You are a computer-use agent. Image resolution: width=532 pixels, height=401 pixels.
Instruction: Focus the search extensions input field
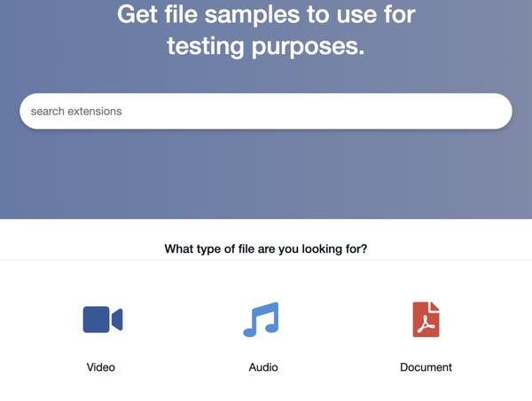(266, 112)
